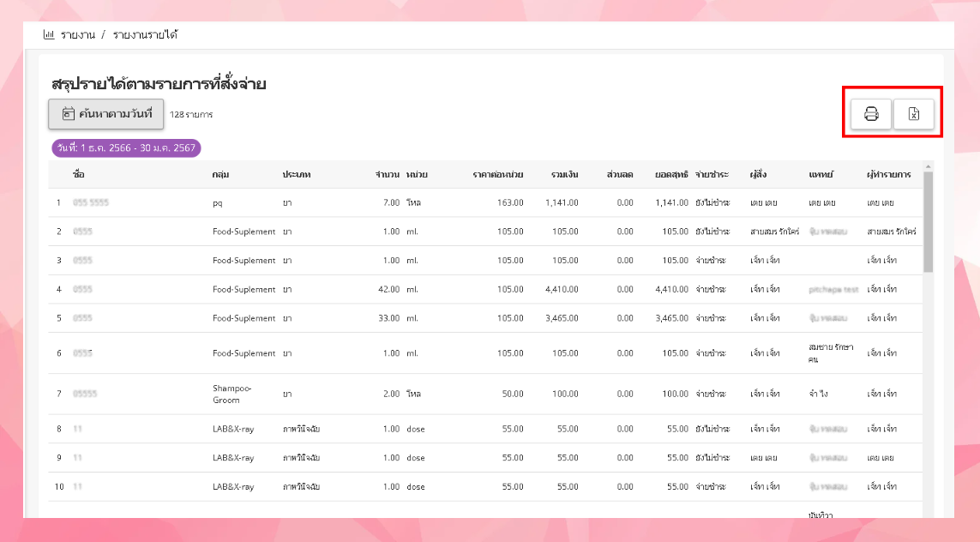This screenshot has width=980, height=542.
Task: Click the 128 รายการ count label
Action: [x=191, y=114]
